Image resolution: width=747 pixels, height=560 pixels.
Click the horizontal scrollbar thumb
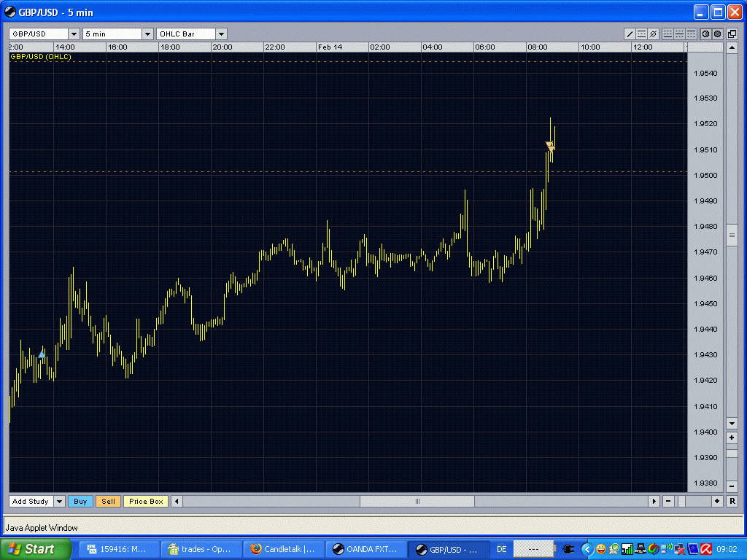[417, 501]
